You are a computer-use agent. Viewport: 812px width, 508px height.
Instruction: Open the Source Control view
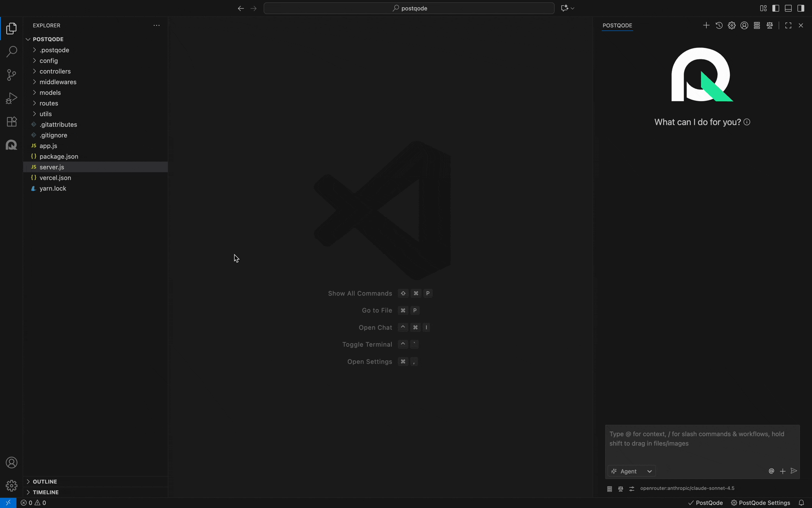coord(11,75)
